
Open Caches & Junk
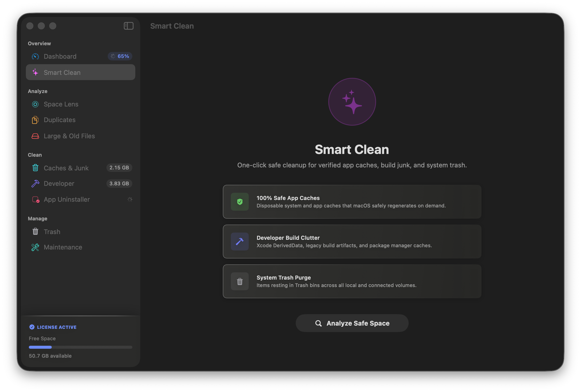tap(81, 168)
